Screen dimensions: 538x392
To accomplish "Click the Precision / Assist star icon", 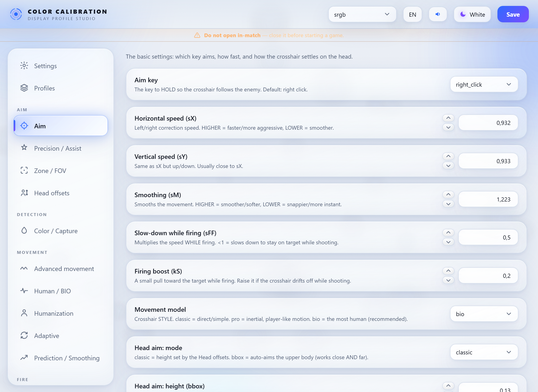I will 24,148.
